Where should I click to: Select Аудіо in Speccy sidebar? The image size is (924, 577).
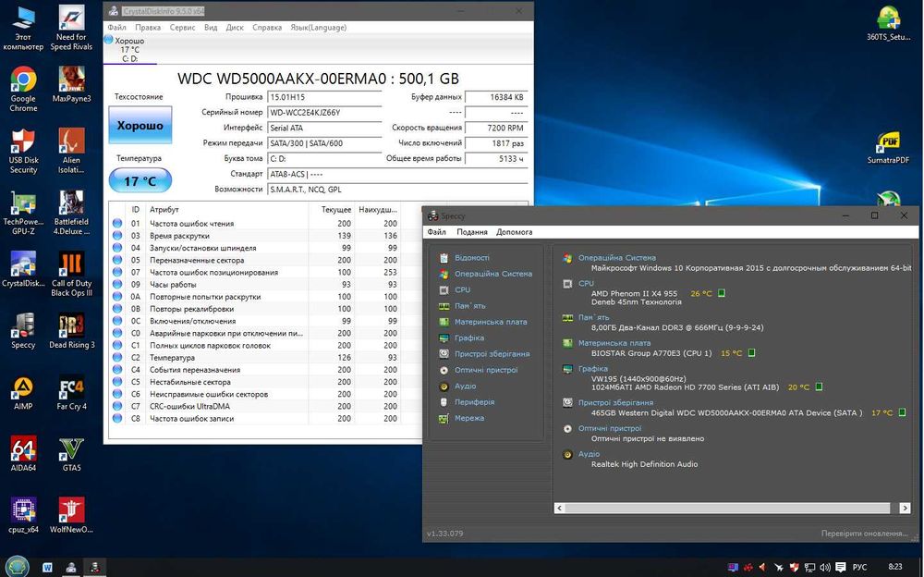(465, 386)
